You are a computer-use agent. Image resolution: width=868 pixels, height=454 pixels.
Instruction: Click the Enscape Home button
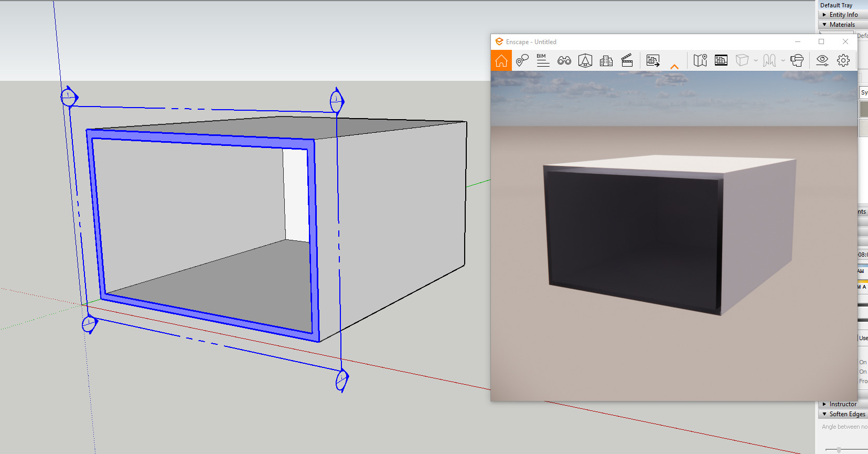tap(501, 61)
